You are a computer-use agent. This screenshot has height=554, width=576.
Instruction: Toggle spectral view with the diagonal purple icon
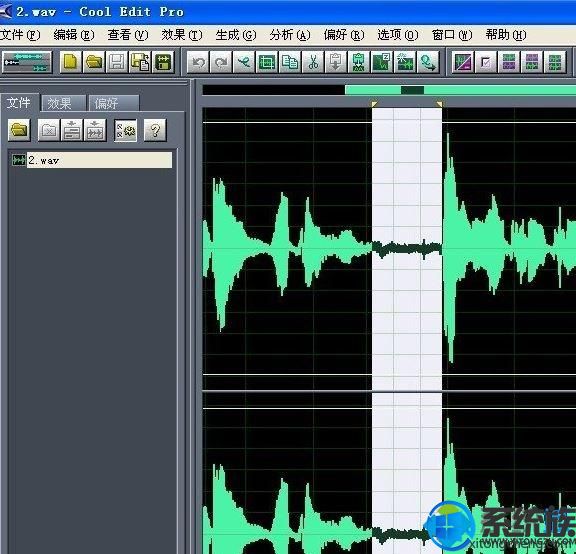[x=463, y=62]
